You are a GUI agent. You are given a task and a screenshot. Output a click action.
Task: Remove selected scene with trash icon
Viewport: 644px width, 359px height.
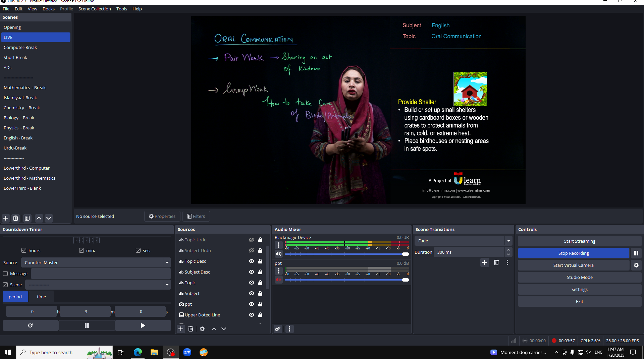pyautogui.click(x=15, y=218)
